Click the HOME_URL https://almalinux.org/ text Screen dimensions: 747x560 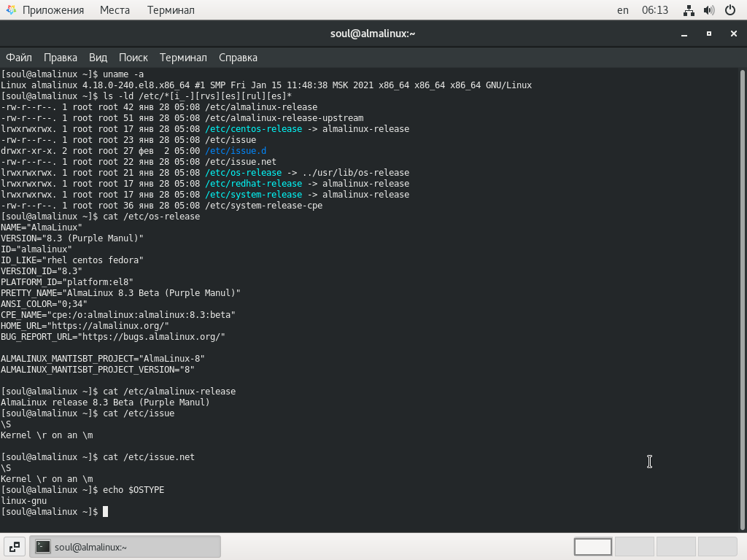pos(85,326)
